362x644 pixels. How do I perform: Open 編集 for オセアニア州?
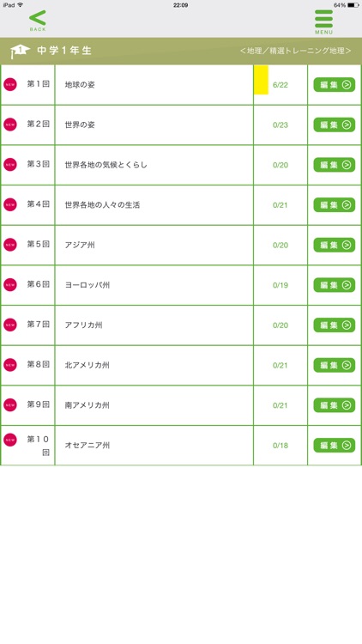click(x=334, y=445)
